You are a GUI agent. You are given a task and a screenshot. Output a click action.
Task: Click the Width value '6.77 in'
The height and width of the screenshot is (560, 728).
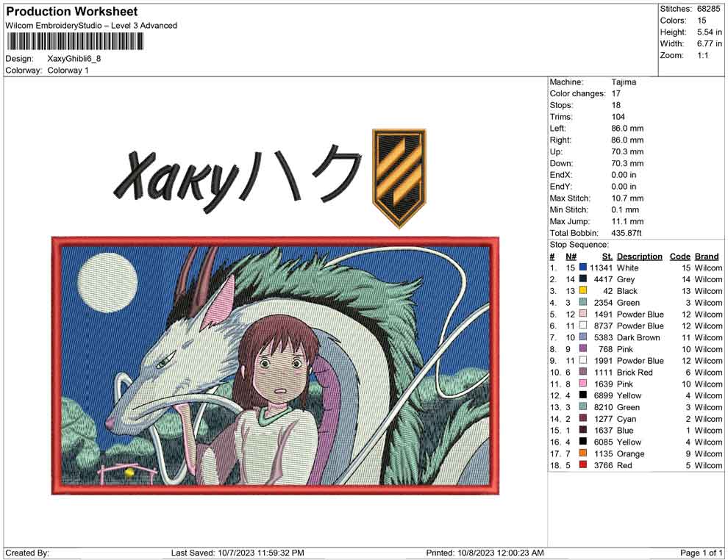[x=710, y=43]
